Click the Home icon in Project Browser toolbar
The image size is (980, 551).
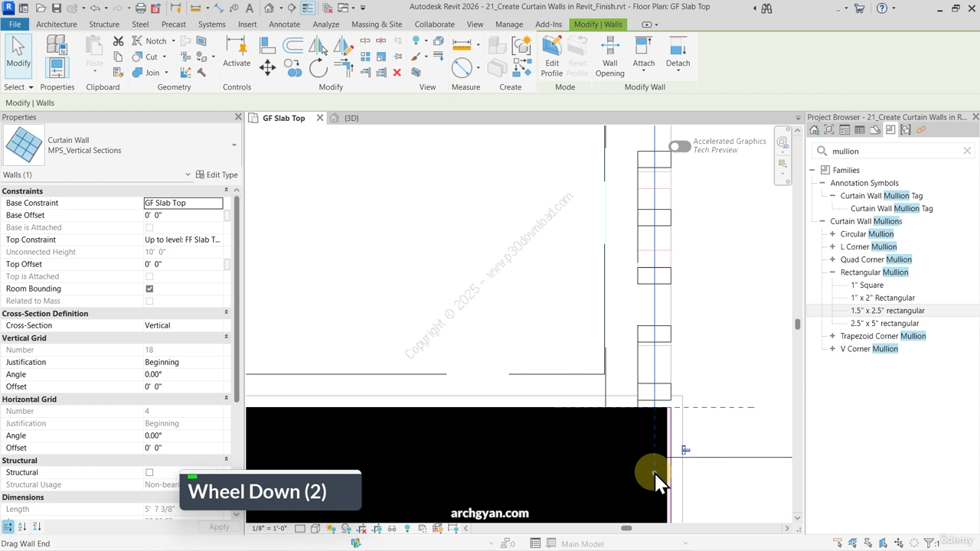point(815,130)
